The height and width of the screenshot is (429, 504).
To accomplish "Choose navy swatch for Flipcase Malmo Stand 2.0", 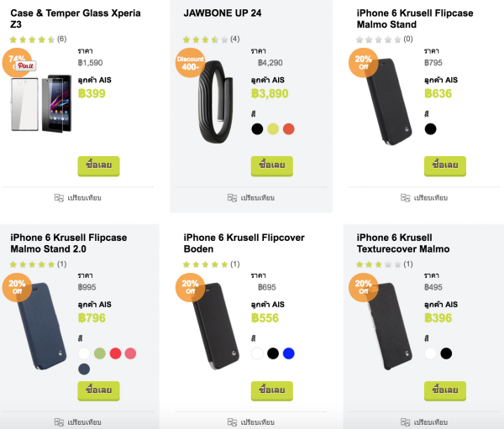I will click(x=84, y=369).
